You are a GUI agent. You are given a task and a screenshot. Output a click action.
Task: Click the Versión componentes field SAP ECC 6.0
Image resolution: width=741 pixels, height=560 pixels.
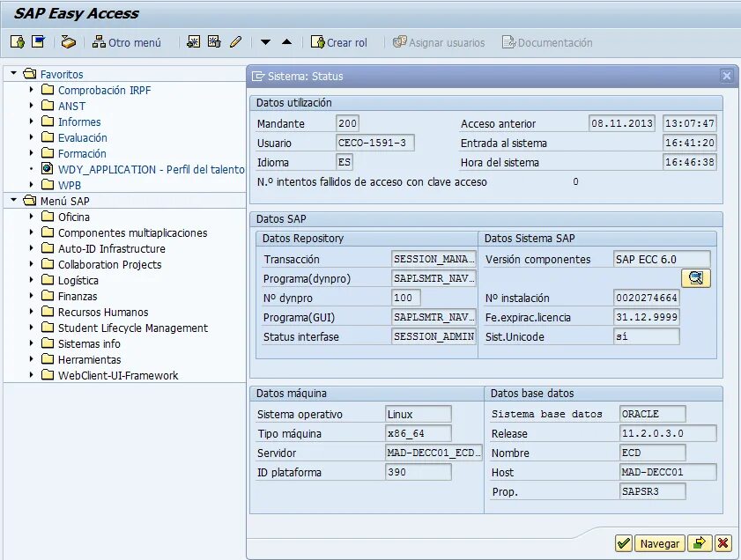[x=662, y=259]
